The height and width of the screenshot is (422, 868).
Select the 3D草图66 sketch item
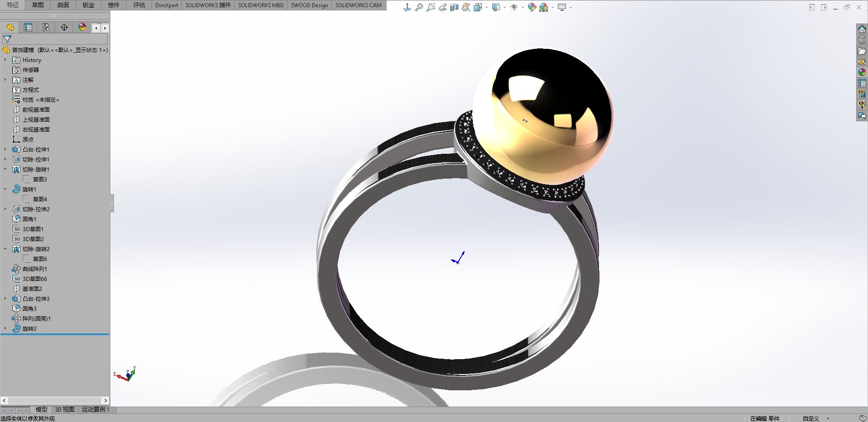click(x=30, y=279)
